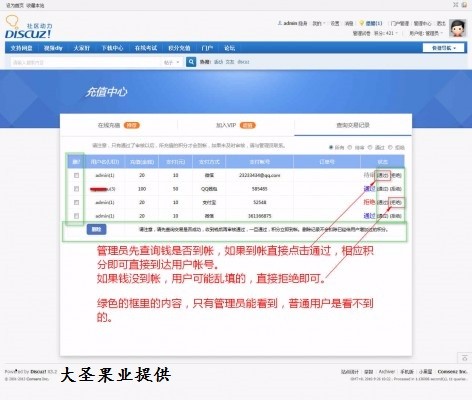Select the second filter radio button
This screenshot has width=472, height=400.
click(350, 147)
